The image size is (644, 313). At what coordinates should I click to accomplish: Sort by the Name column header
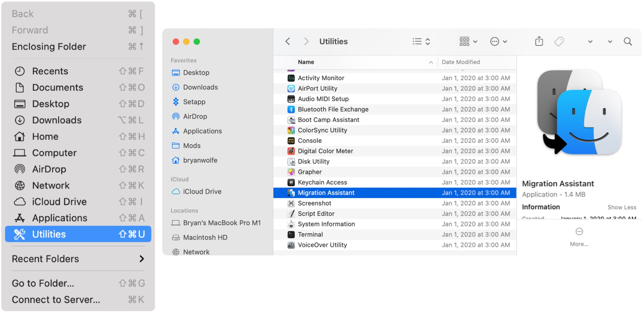coord(355,62)
